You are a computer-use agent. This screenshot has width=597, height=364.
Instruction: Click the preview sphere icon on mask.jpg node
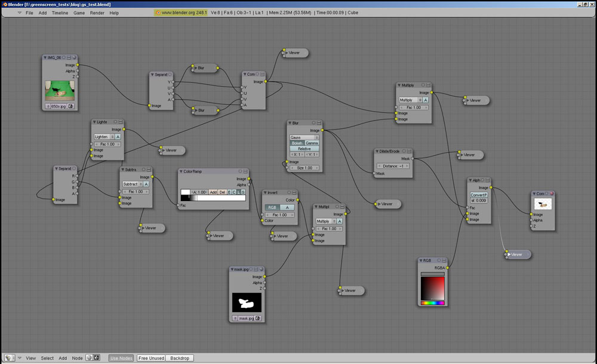(x=261, y=269)
